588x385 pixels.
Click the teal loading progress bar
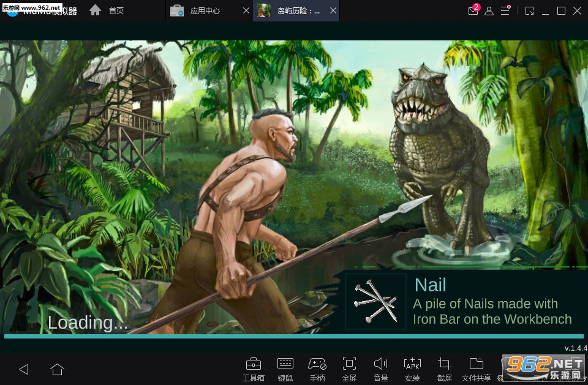point(294,336)
